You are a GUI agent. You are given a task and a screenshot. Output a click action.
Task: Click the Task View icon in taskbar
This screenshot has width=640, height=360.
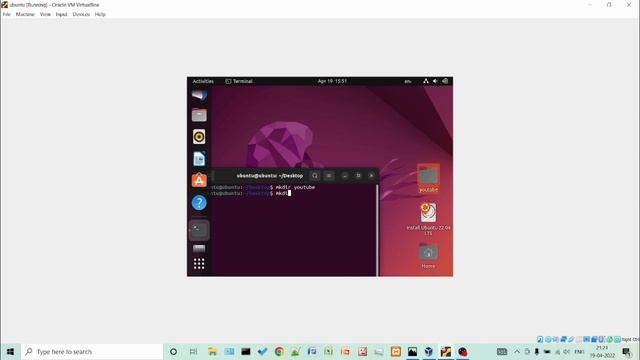click(193, 351)
